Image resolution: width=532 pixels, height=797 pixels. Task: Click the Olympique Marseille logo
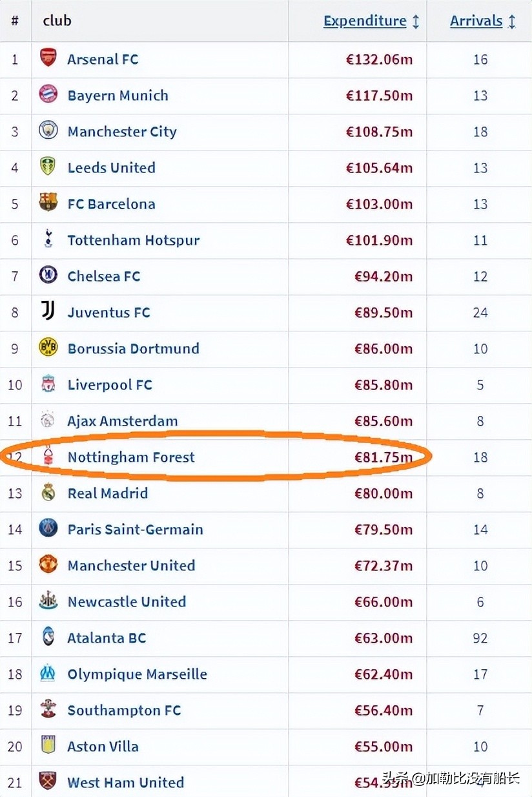[48, 673]
